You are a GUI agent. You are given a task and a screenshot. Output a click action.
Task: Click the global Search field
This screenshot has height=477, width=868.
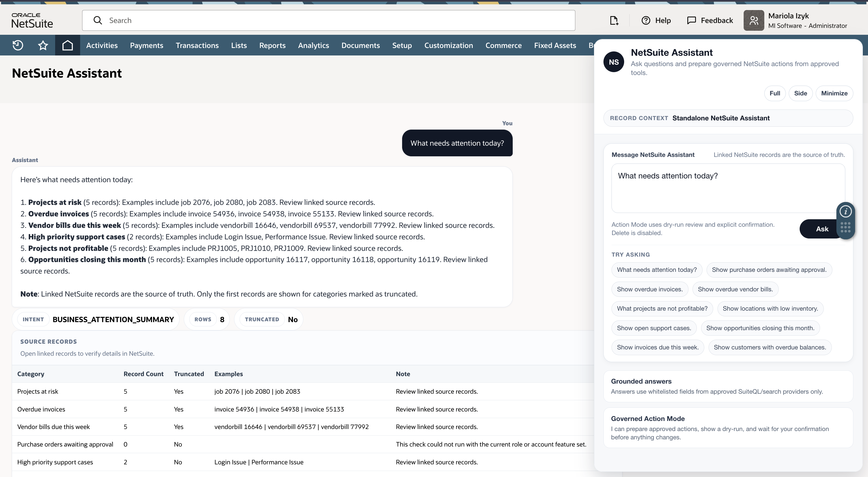(329, 20)
